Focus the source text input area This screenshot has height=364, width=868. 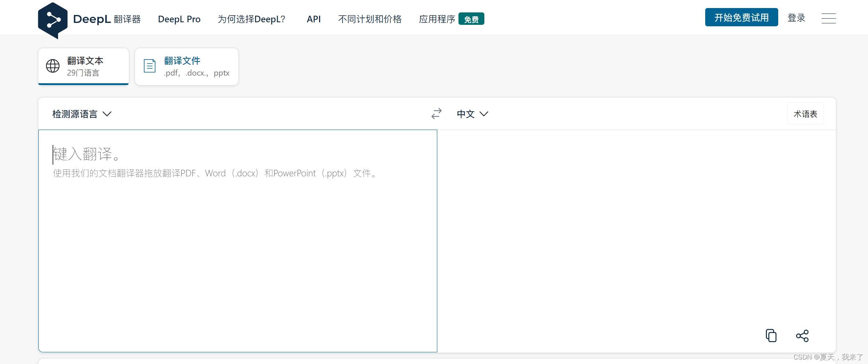(238, 241)
